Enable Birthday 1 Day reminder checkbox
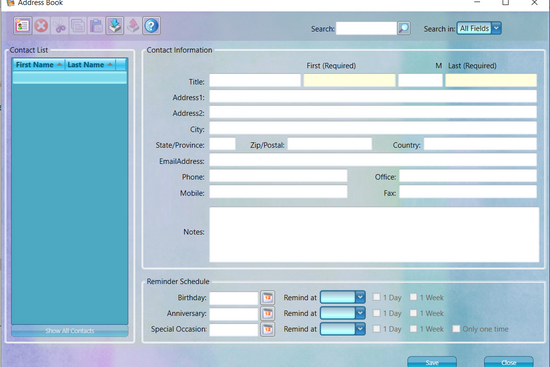The width and height of the screenshot is (550, 367). (376, 297)
